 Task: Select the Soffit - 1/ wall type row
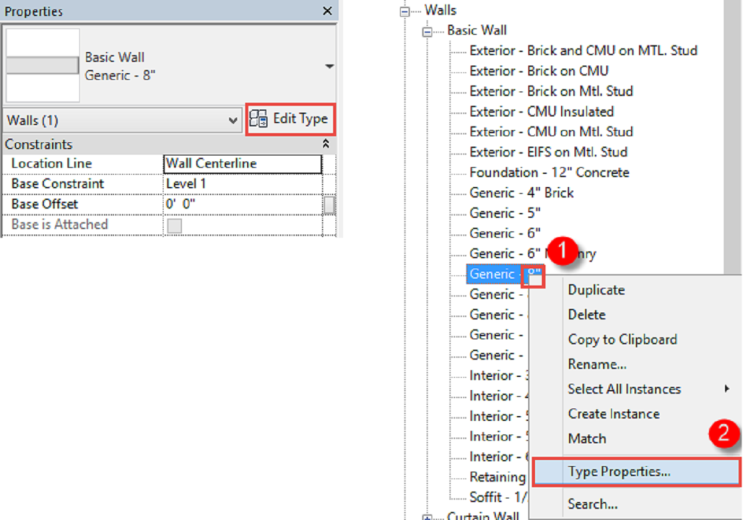coord(498,497)
